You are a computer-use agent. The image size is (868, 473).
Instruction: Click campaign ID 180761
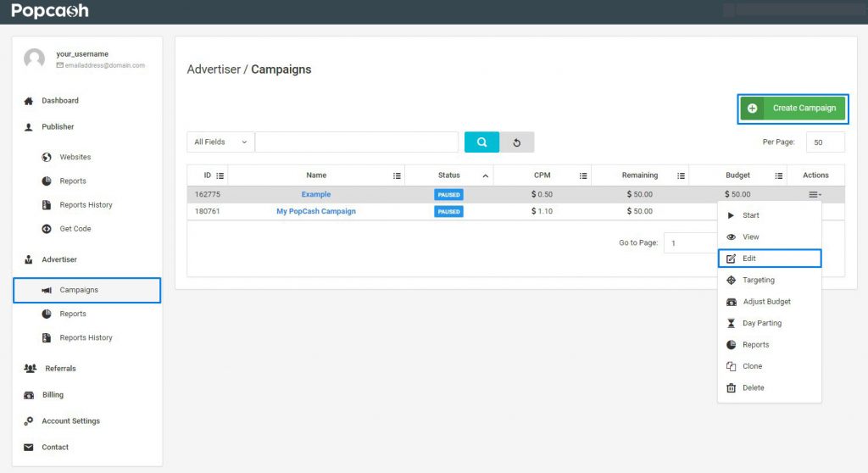(x=208, y=211)
